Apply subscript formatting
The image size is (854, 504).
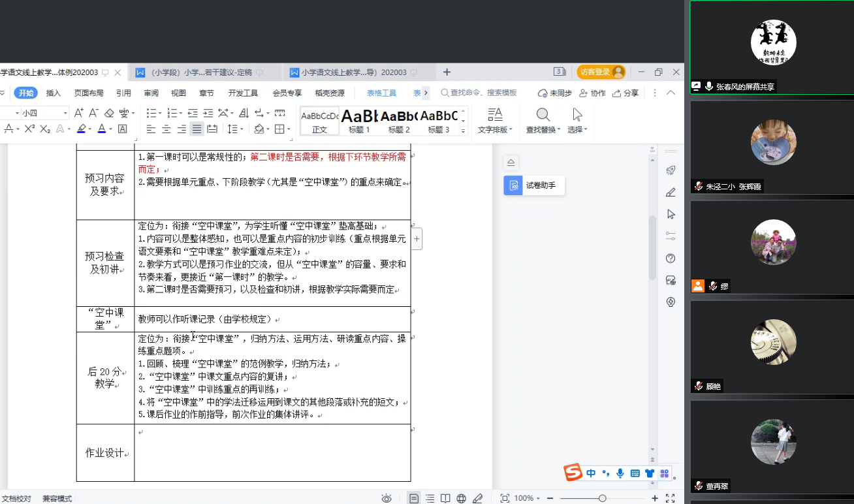(x=45, y=129)
